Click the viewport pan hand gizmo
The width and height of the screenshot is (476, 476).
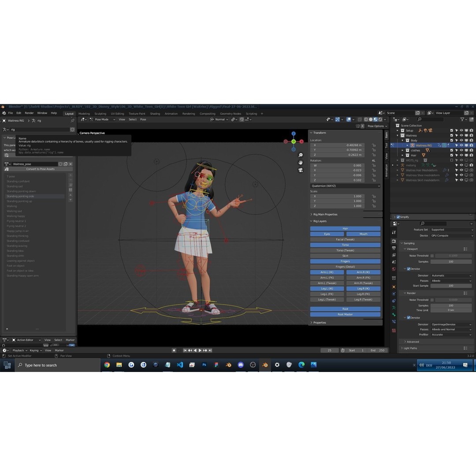(x=301, y=162)
